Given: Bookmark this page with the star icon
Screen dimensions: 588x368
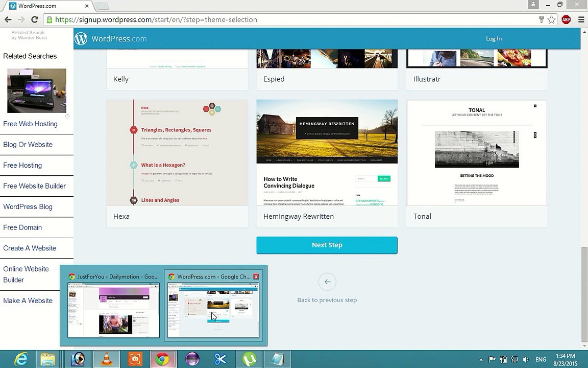Looking at the screenshot, I should tap(551, 19).
